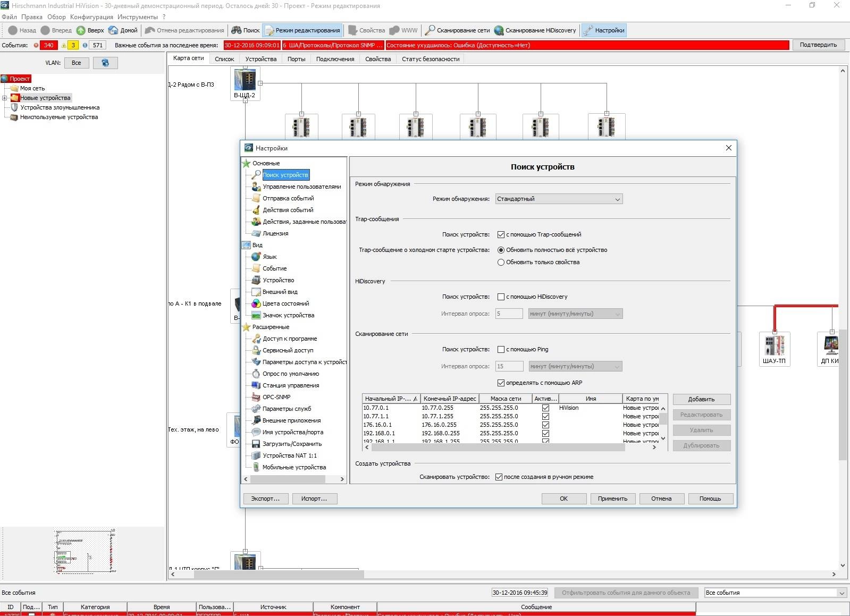This screenshot has width=850, height=616.
Task: Open the Инструменты menu
Action: coord(138,17)
